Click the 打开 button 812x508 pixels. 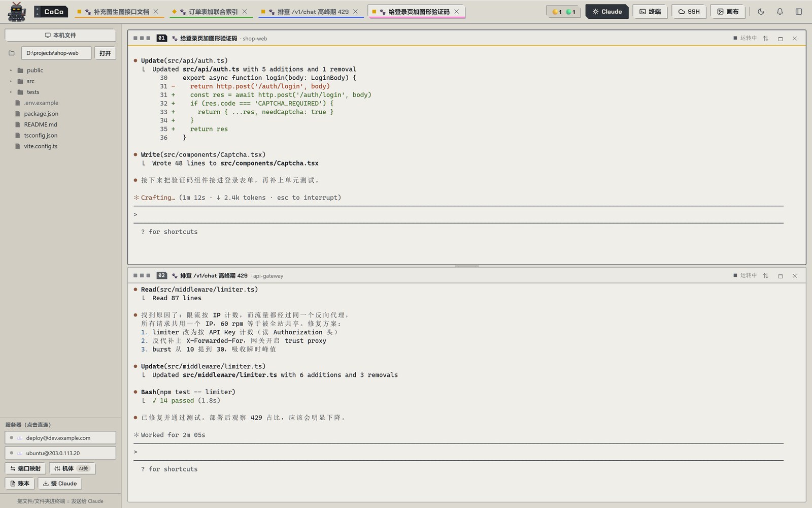click(x=105, y=53)
